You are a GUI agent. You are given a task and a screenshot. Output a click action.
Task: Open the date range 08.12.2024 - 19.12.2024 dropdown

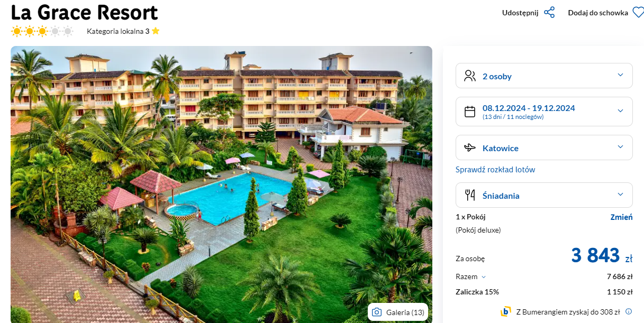544,112
